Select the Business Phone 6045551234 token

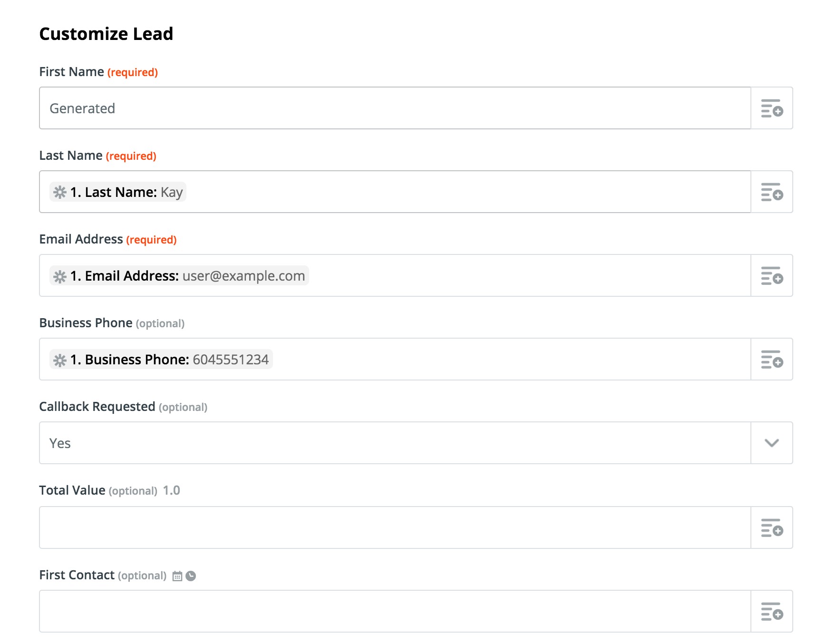(161, 360)
